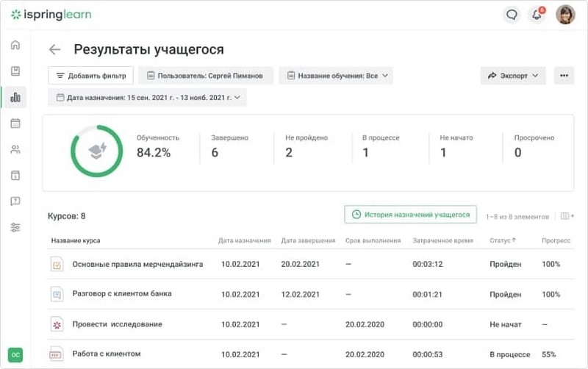Open the course catalog book icon
Screen dimensions: 588x369
point(15,71)
